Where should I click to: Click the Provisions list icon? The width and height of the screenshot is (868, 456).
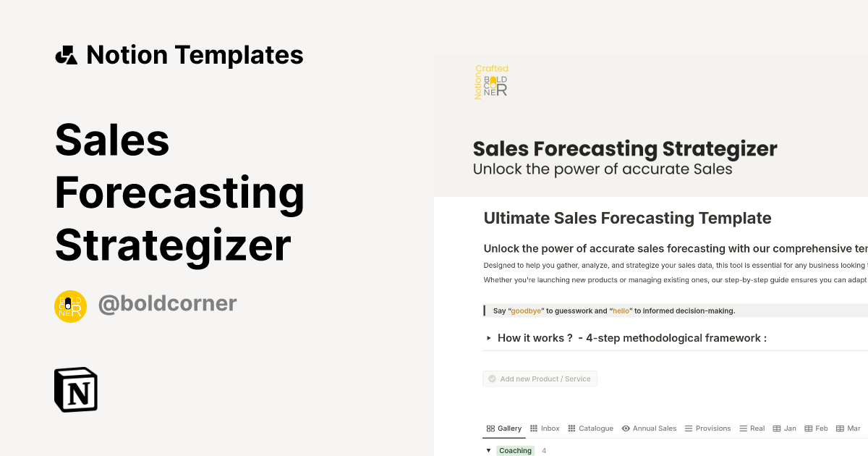coord(689,428)
